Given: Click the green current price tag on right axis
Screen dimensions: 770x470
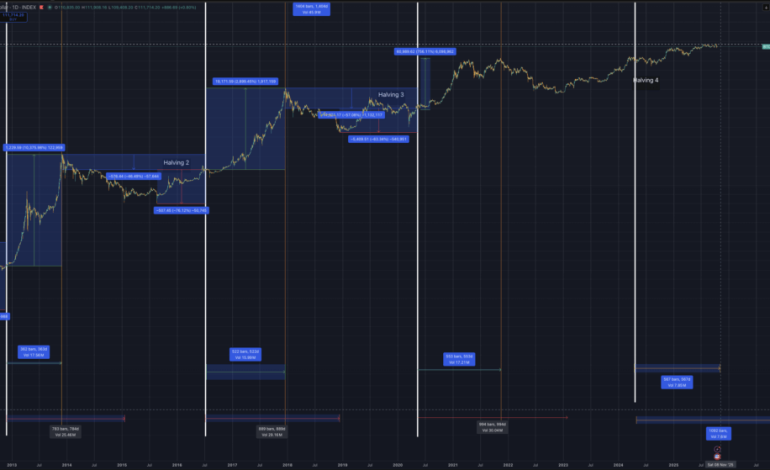Looking at the screenshot, I should [764, 45].
